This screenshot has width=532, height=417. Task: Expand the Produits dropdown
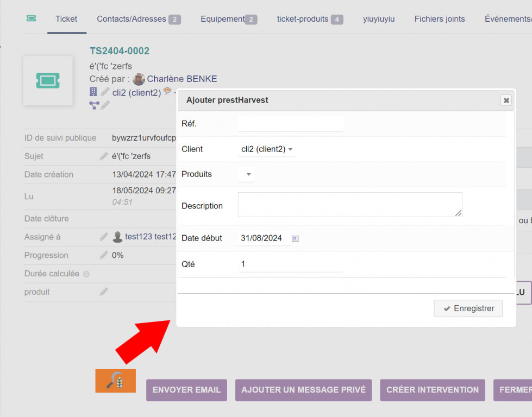[246, 174]
